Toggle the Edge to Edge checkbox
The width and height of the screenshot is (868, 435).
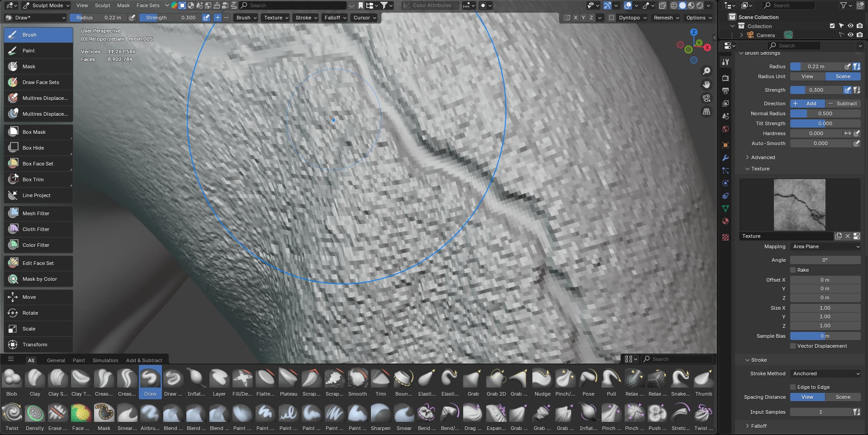(793, 387)
